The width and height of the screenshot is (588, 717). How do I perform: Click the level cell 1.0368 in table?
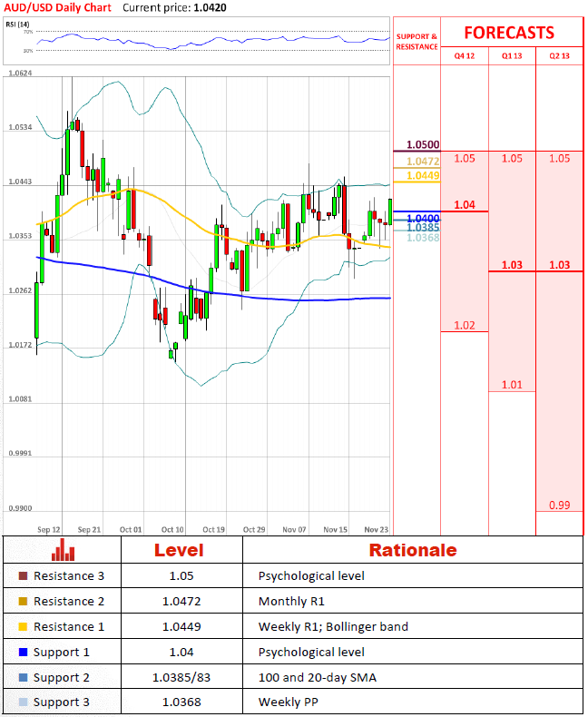pos(181,702)
